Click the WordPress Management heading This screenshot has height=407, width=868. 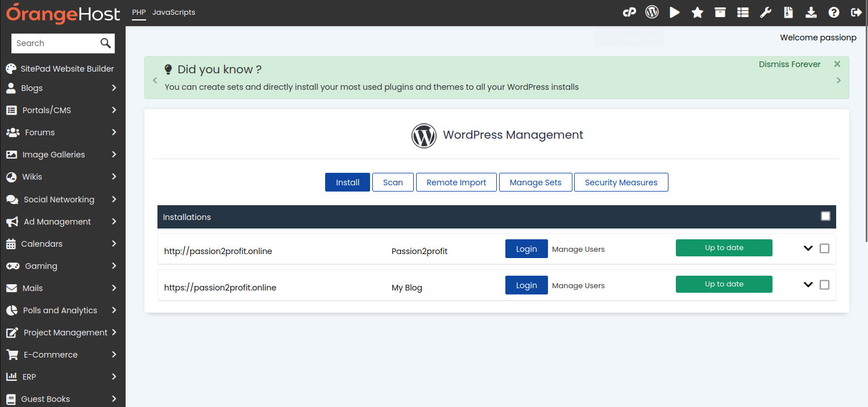click(513, 135)
